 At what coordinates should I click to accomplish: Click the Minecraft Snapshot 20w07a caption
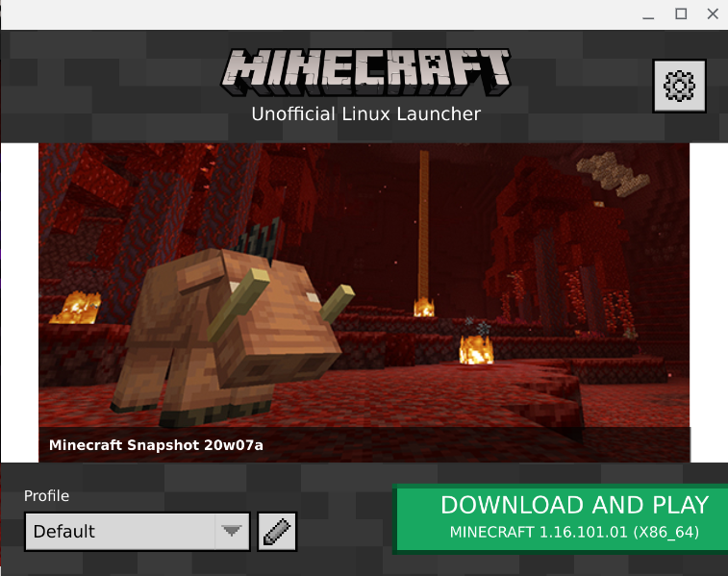click(156, 445)
